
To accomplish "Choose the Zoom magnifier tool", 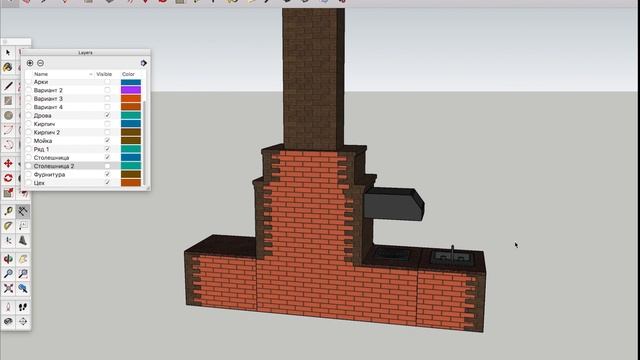I will pyautogui.click(x=8, y=274).
